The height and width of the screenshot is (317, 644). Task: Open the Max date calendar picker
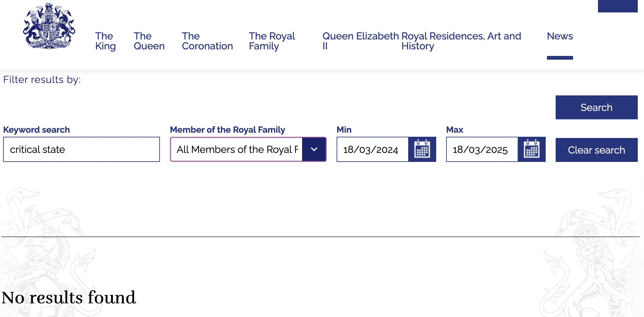tap(532, 149)
